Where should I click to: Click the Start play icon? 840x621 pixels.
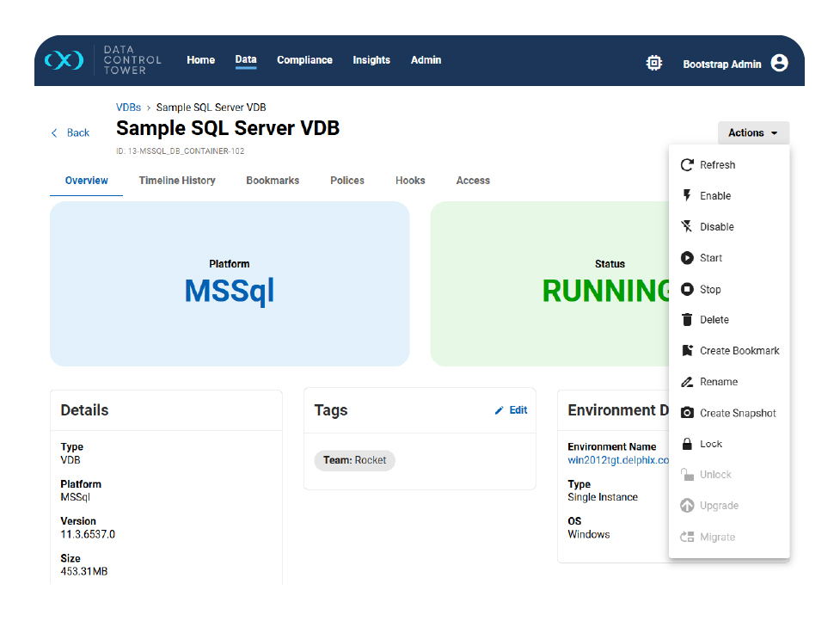tap(687, 257)
